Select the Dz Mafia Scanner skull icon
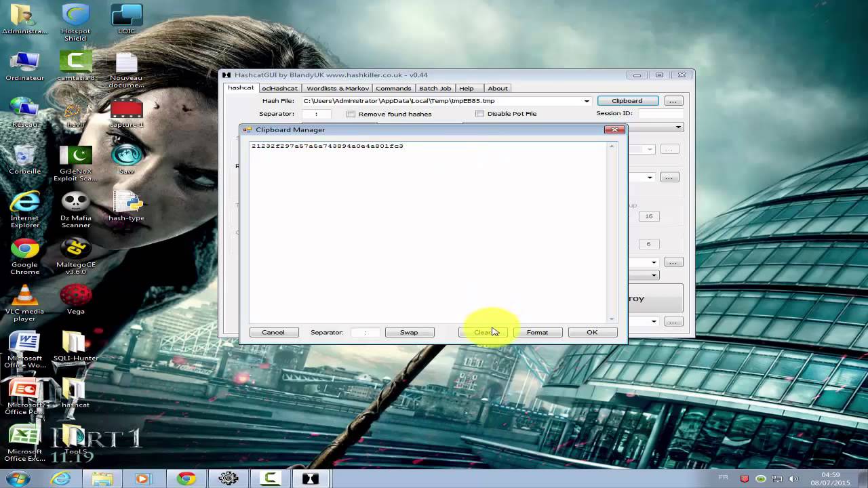Screen dimensions: 868x488 (75, 209)
